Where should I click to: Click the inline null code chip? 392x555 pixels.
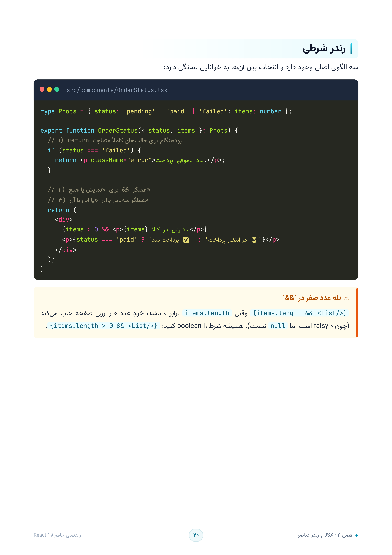point(278,326)
